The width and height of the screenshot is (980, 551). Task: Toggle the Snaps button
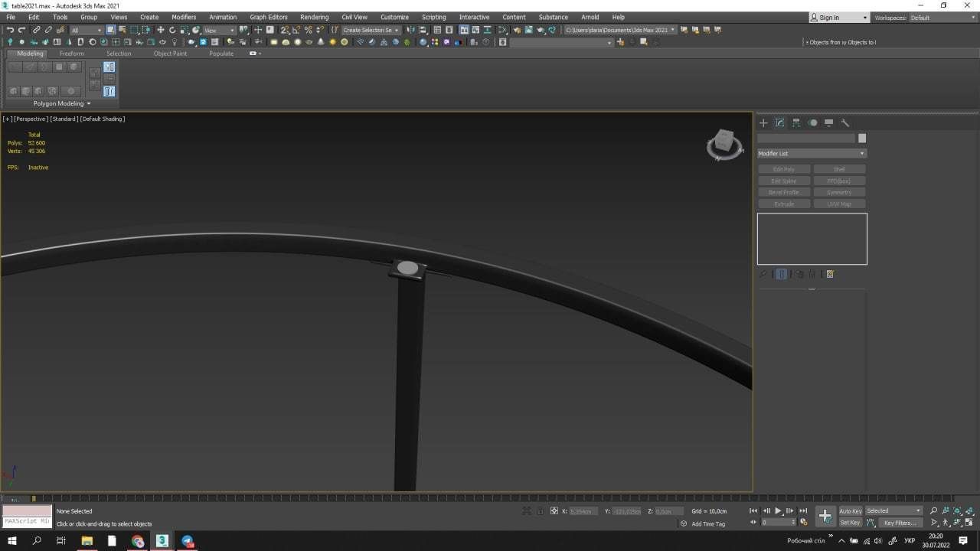(x=284, y=30)
